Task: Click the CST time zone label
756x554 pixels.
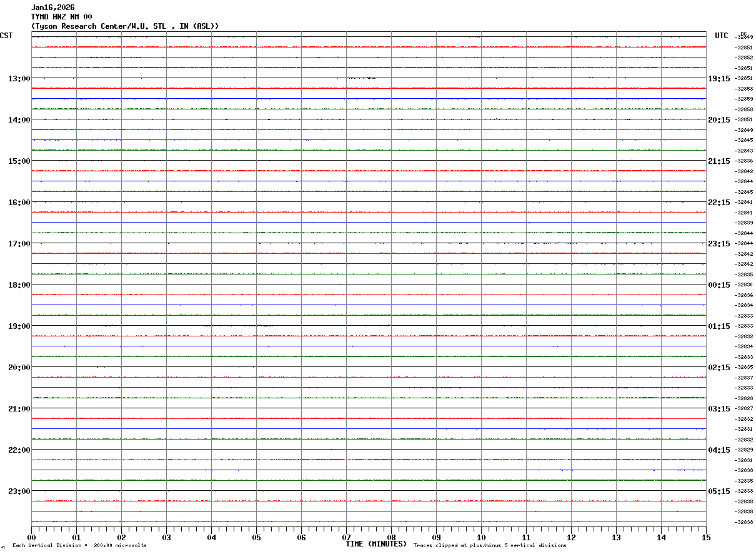Action: coord(6,36)
